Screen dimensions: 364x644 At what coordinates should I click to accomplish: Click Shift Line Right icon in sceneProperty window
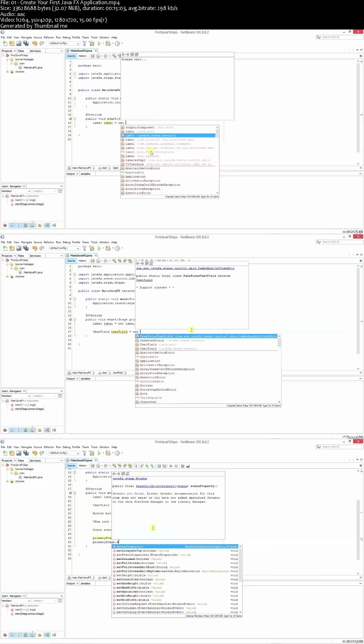click(165, 466)
